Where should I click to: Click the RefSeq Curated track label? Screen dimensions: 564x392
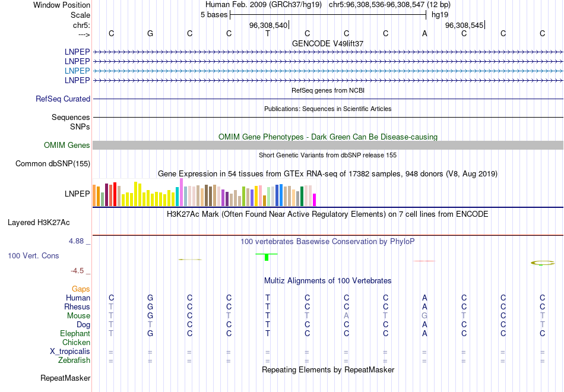[63, 99]
